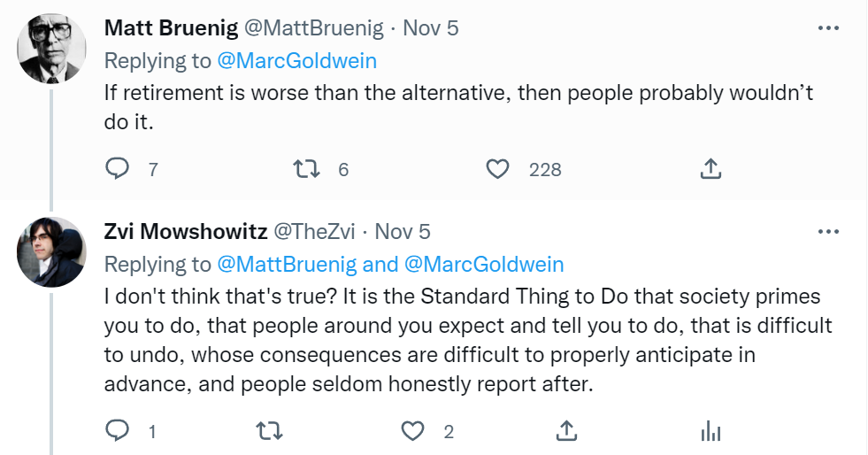View analytics for Zvi Mowshowitz's tweet
Screen dimensions: 868x455
pyautogui.click(x=711, y=431)
